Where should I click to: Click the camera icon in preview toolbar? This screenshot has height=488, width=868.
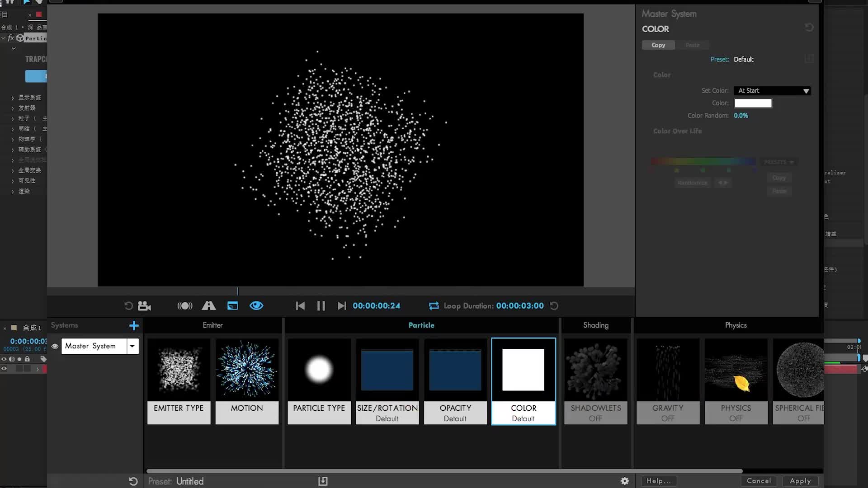144,306
